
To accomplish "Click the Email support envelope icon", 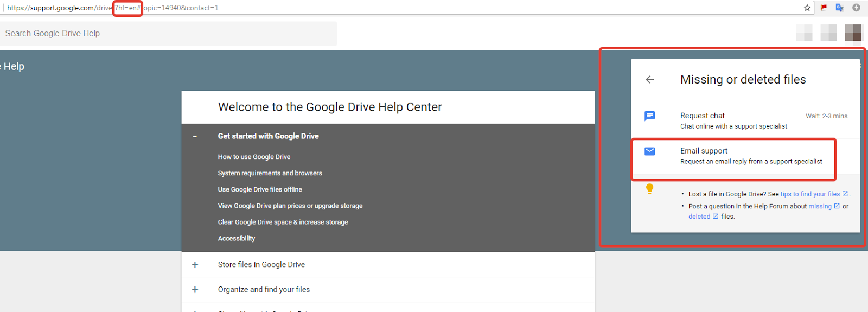I will coord(649,151).
